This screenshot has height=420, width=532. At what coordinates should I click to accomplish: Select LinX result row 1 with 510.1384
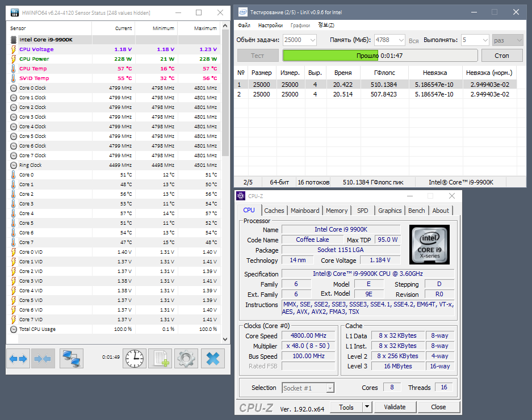click(376, 85)
